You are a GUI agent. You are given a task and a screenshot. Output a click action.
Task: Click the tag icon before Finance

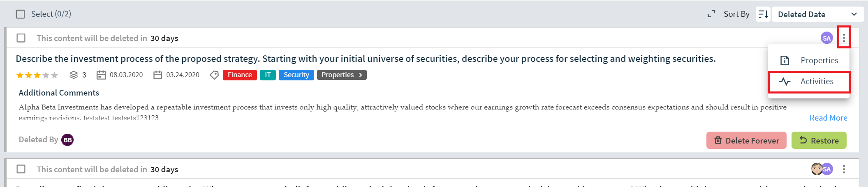214,75
